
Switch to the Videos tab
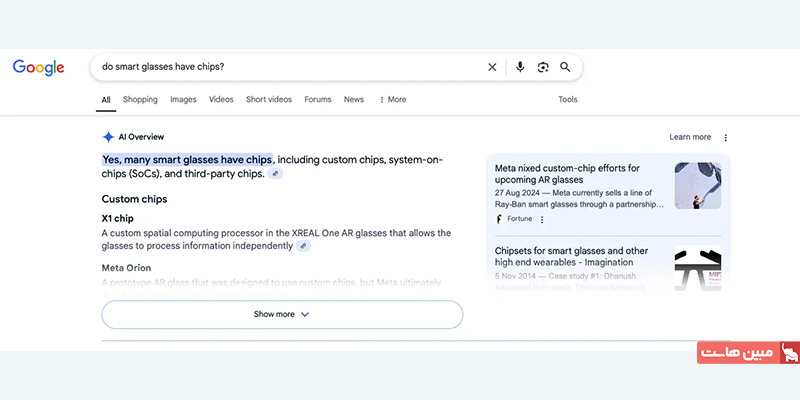pos(221,99)
